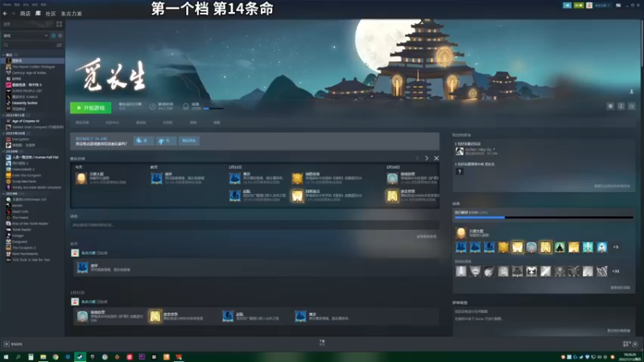The height and width of the screenshot is (362, 644).
Task: Click the thumbs-up recommend button
Action: [x=143, y=141]
